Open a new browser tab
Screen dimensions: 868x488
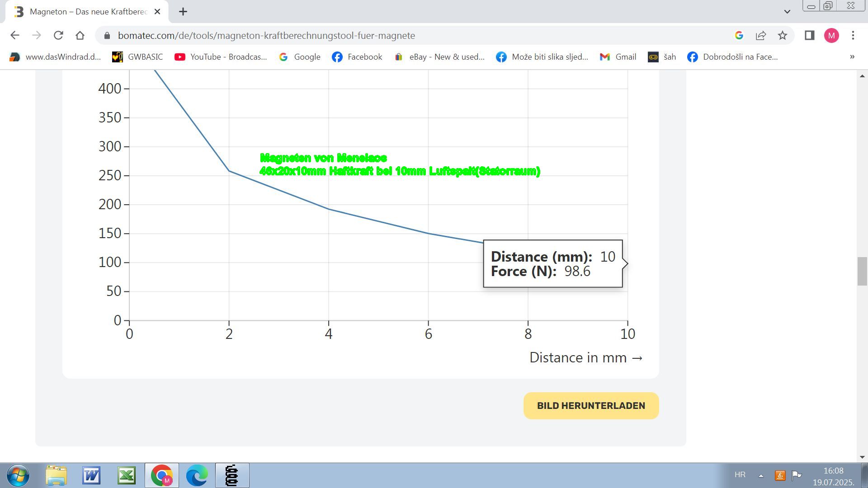pos(183,12)
